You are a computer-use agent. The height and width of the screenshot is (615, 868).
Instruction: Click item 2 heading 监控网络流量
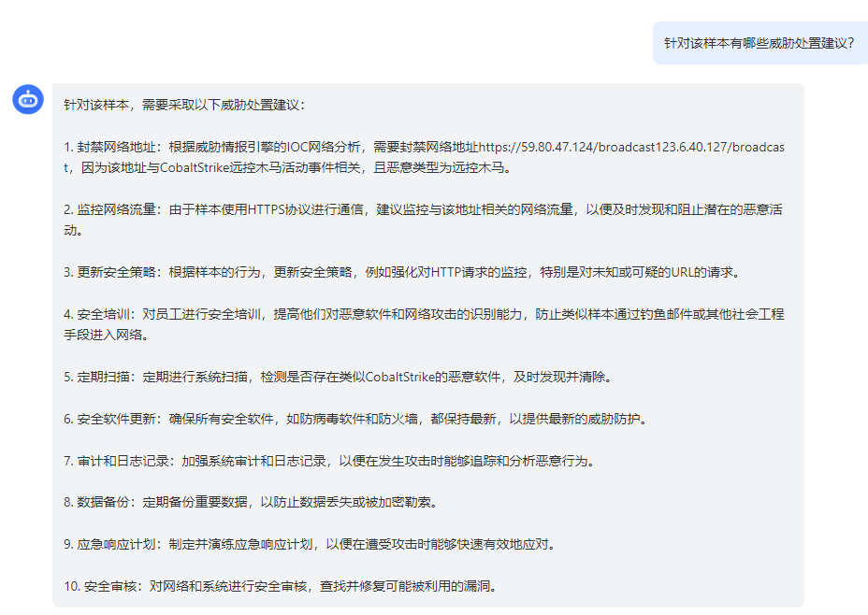click(116, 209)
